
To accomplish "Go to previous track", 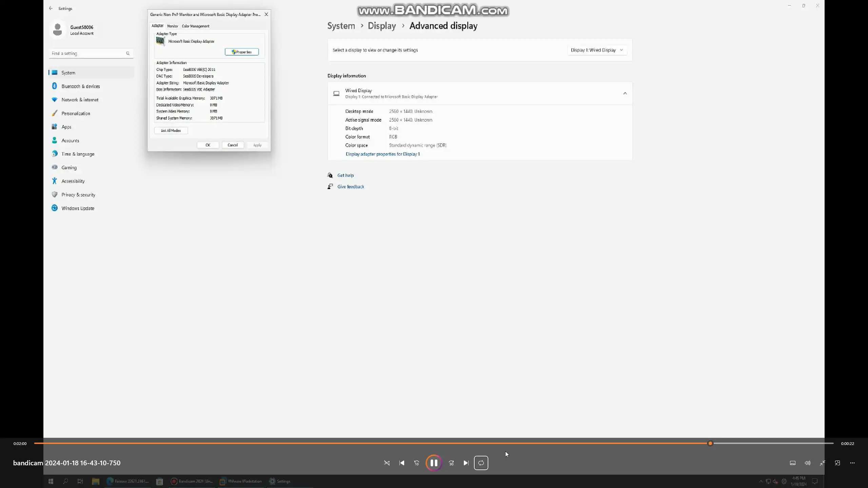I will click(x=402, y=463).
